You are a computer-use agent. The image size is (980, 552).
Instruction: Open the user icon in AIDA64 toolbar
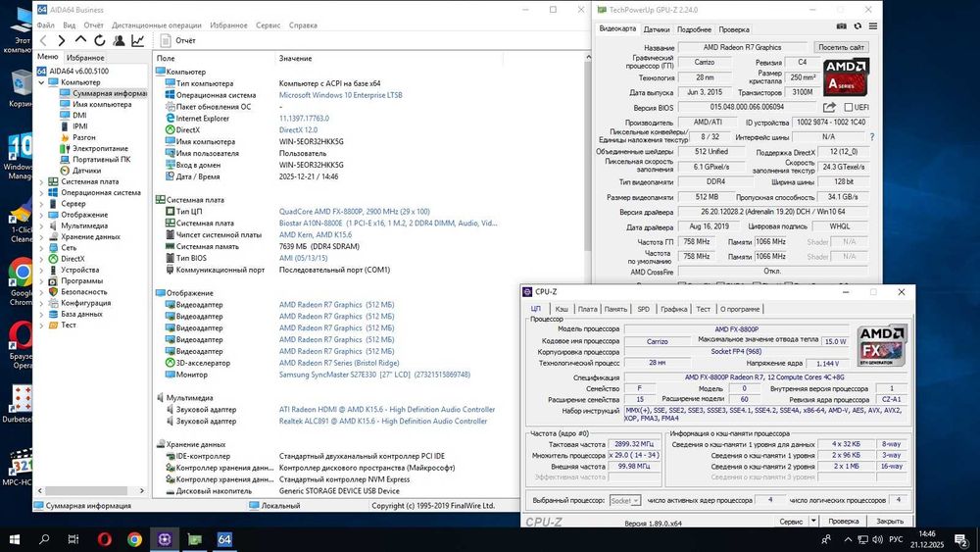point(119,40)
